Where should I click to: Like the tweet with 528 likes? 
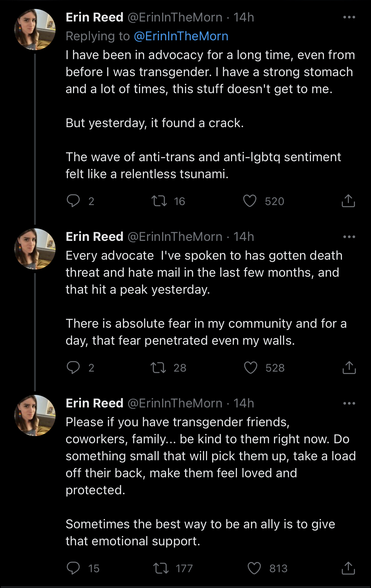(251, 367)
